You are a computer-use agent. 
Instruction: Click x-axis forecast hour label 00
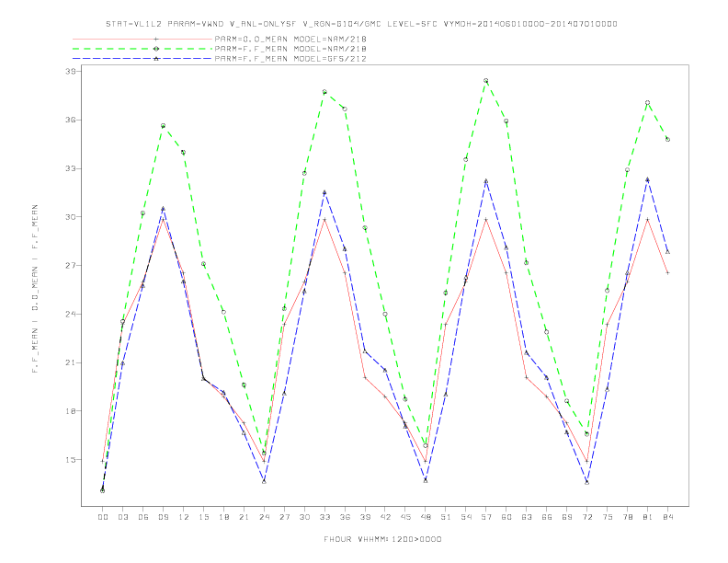point(103,517)
